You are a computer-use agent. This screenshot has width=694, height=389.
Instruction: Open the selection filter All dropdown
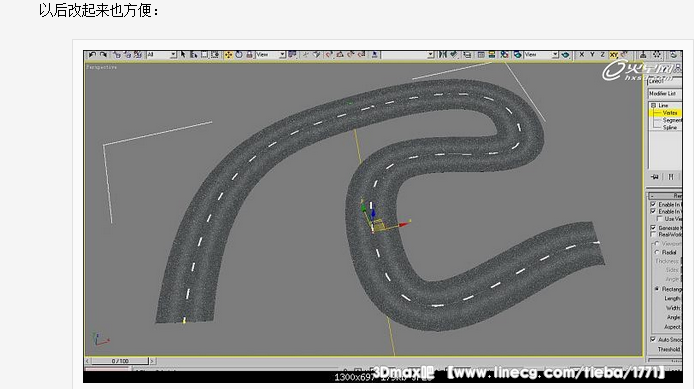point(161,55)
